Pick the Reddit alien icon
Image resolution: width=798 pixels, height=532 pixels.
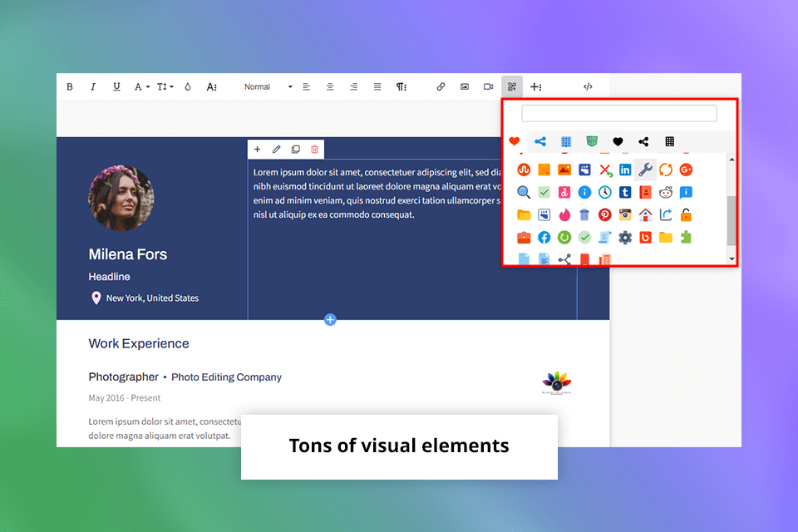tap(666, 192)
